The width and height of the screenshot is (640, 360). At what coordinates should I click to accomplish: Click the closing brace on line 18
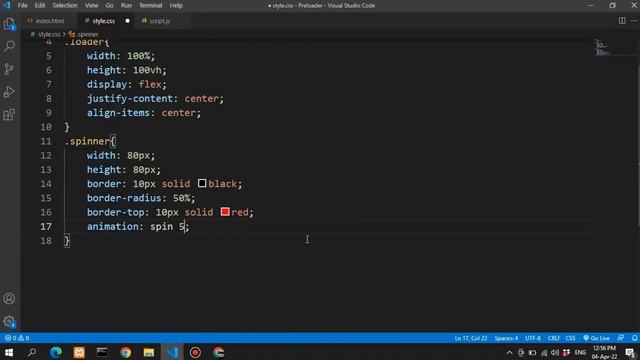[67, 241]
